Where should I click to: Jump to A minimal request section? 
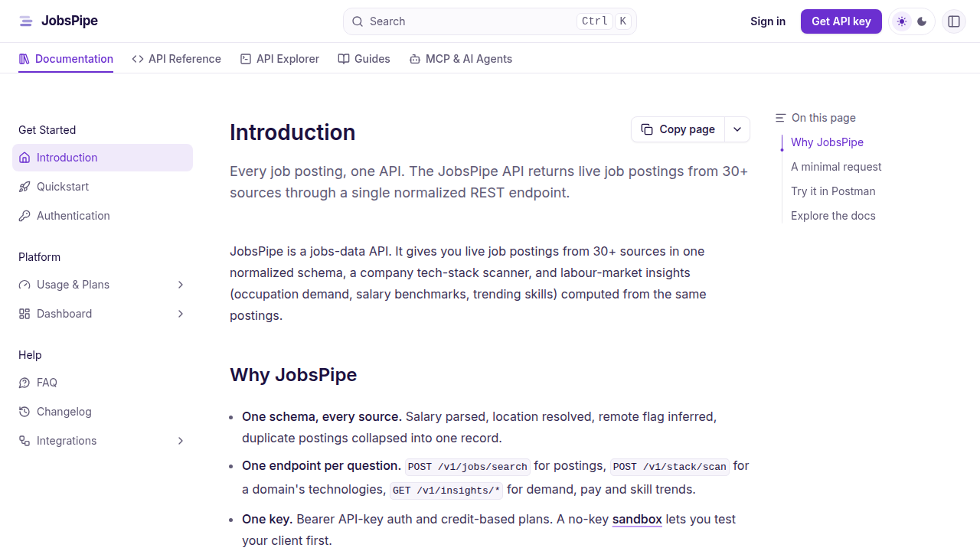coord(836,167)
